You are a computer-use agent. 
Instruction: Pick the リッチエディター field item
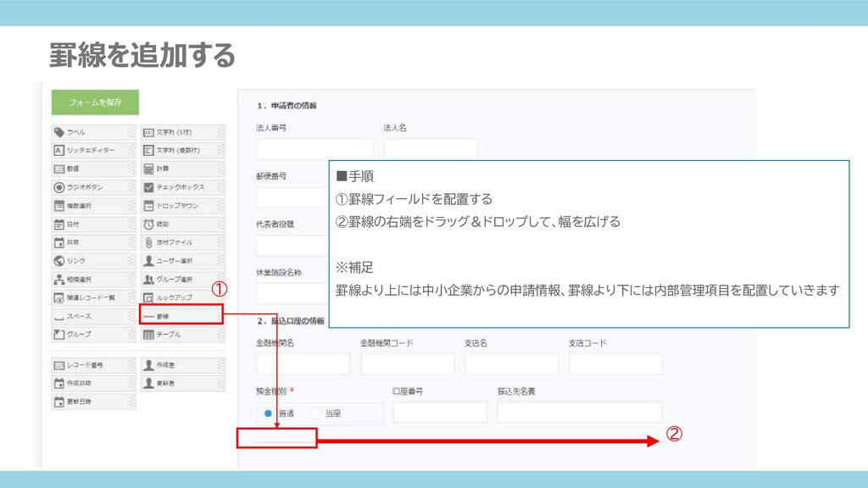93,151
